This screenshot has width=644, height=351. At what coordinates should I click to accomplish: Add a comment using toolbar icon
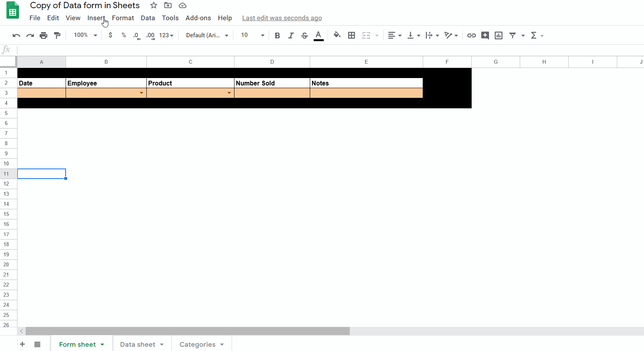485,35
